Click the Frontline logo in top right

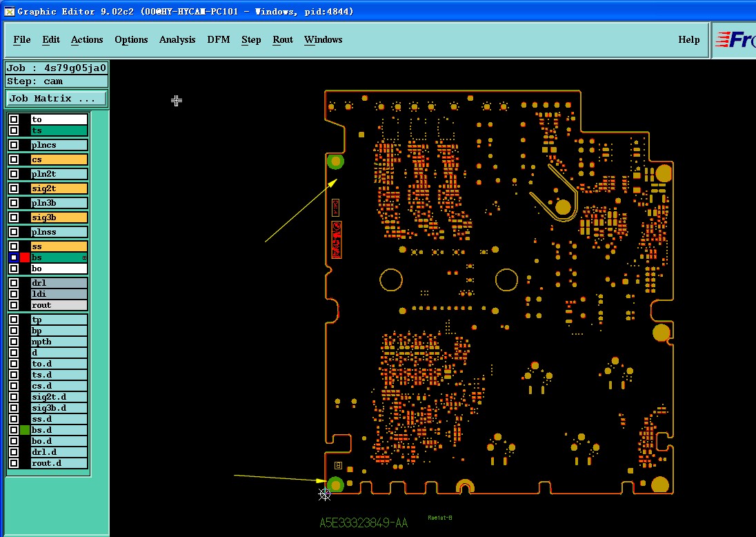[735, 39]
